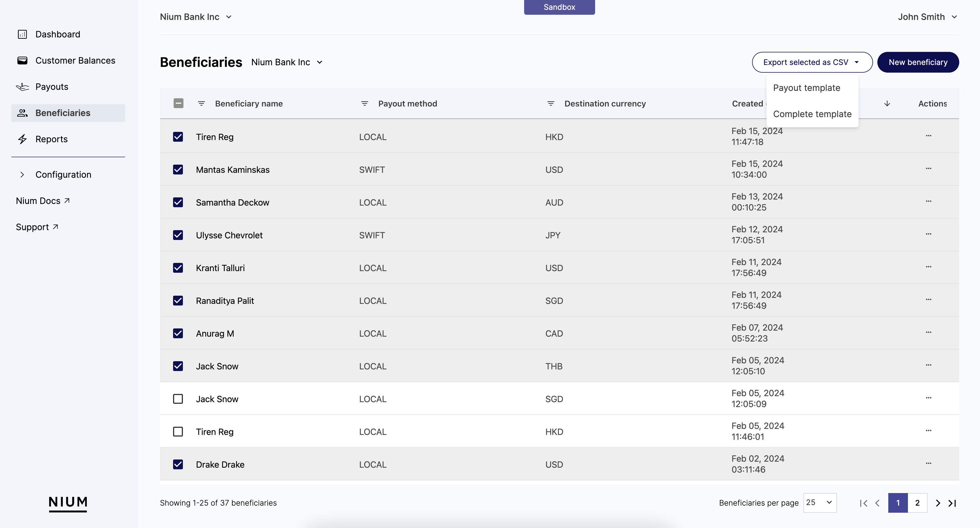Click the sort arrow on Created column
Screen dimensions: 980x528
[x=887, y=103]
